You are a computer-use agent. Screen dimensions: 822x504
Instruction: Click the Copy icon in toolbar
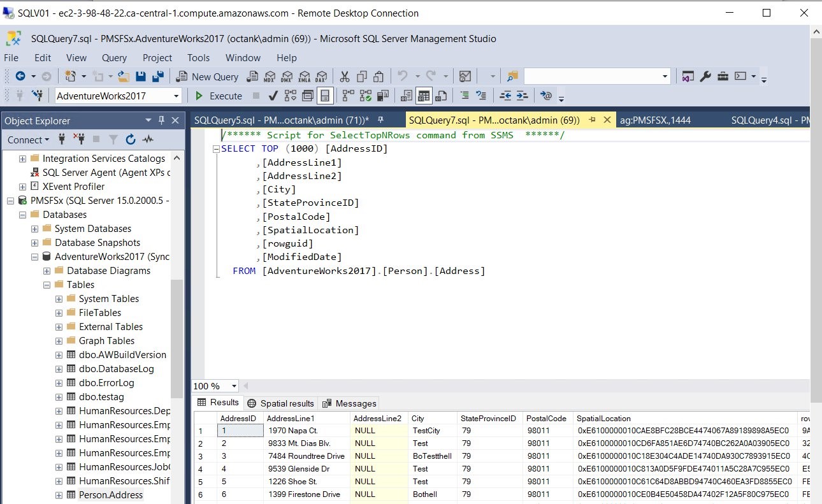pyautogui.click(x=362, y=76)
